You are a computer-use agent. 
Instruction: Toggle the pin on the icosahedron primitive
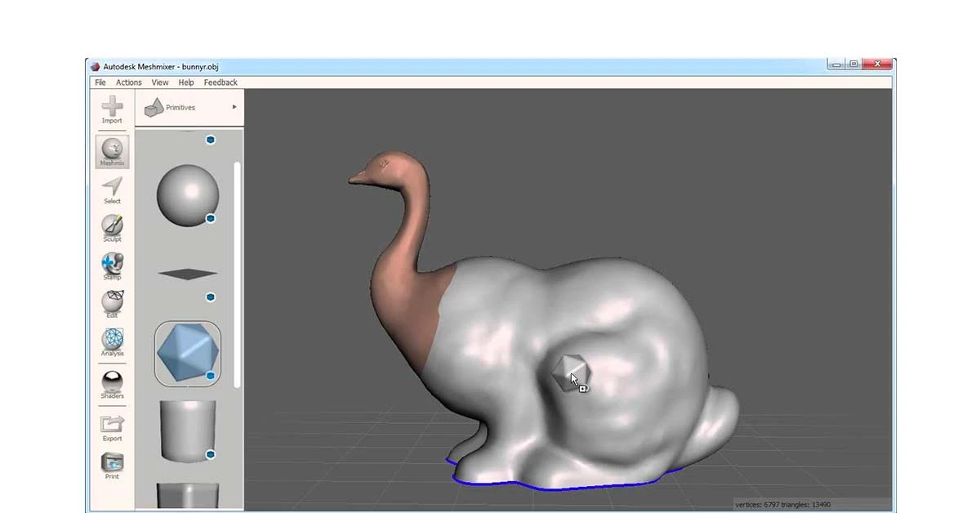[x=211, y=376]
